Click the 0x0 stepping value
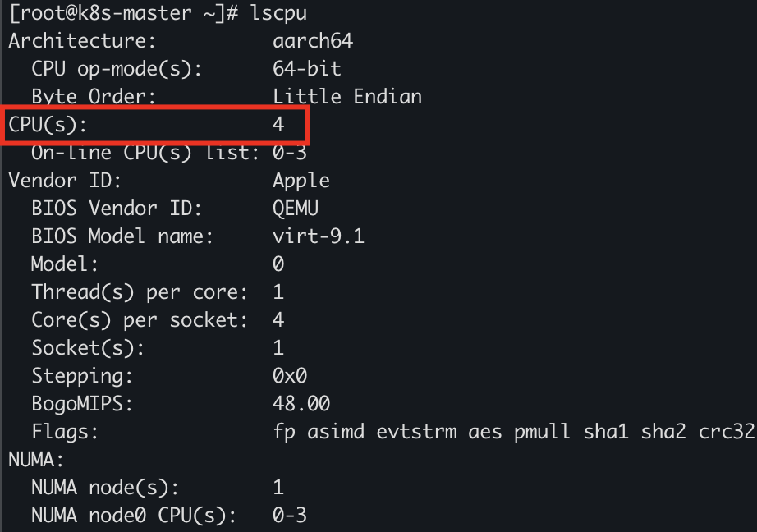 pyautogui.click(x=290, y=376)
